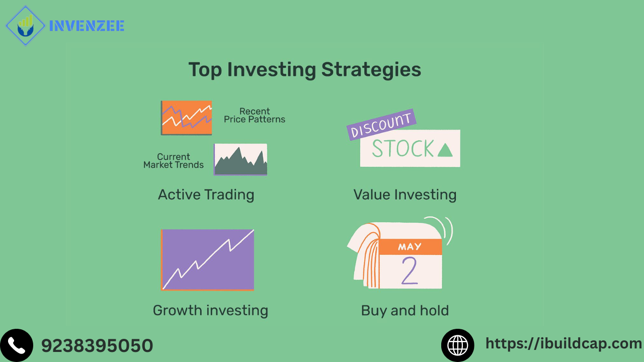Image resolution: width=644 pixels, height=362 pixels.
Task: Select the May 2 calendar icon
Action: 400,254
